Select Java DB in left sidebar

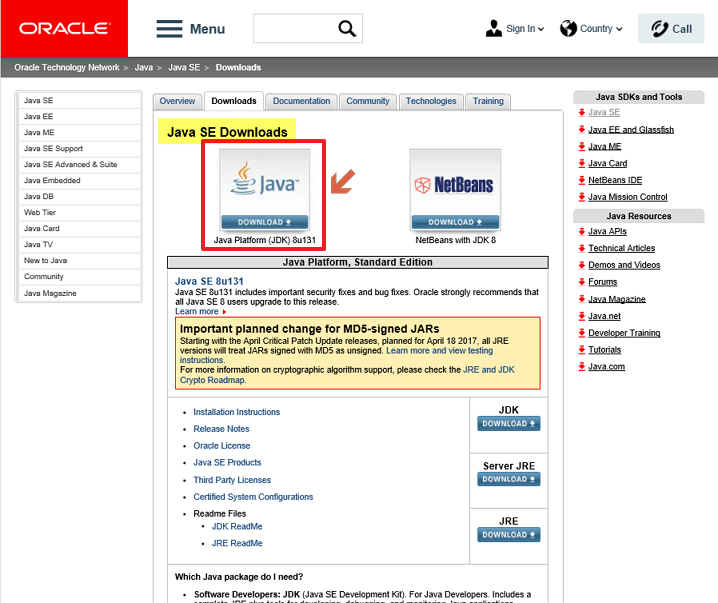tap(79, 197)
